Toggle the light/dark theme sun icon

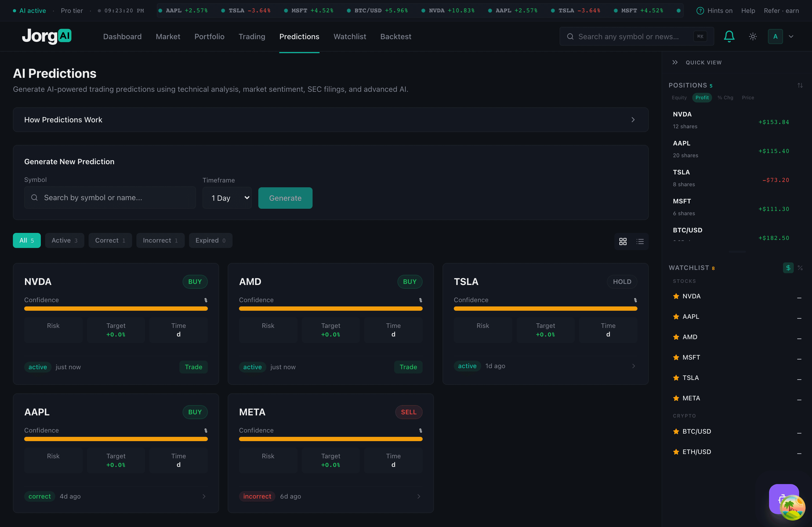tap(753, 36)
